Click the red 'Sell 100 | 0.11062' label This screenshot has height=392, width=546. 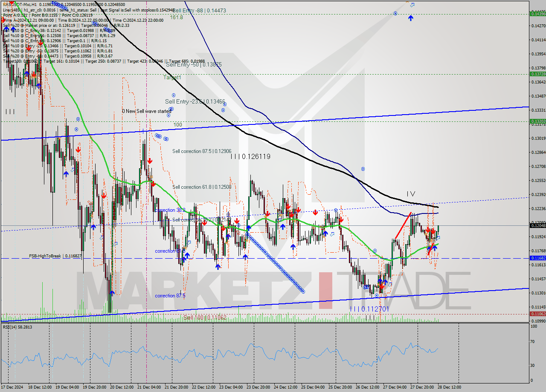205,317
